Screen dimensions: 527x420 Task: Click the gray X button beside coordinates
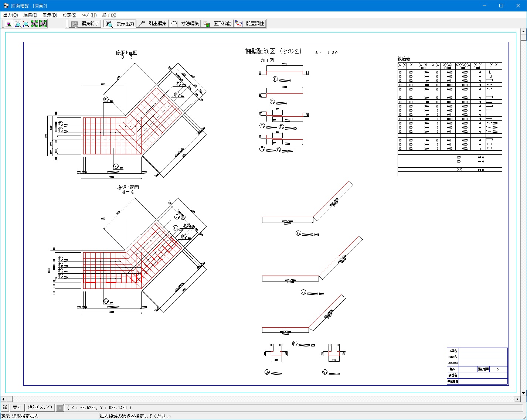pos(59,408)
